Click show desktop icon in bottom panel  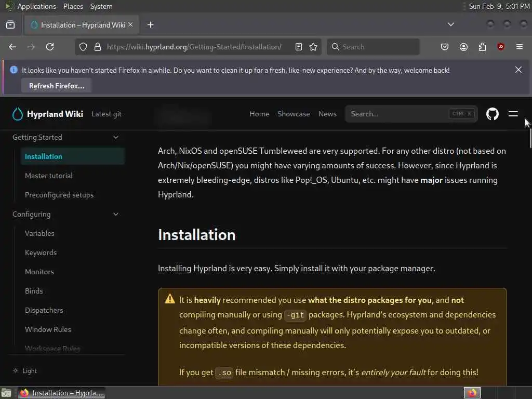coord(6,393)
